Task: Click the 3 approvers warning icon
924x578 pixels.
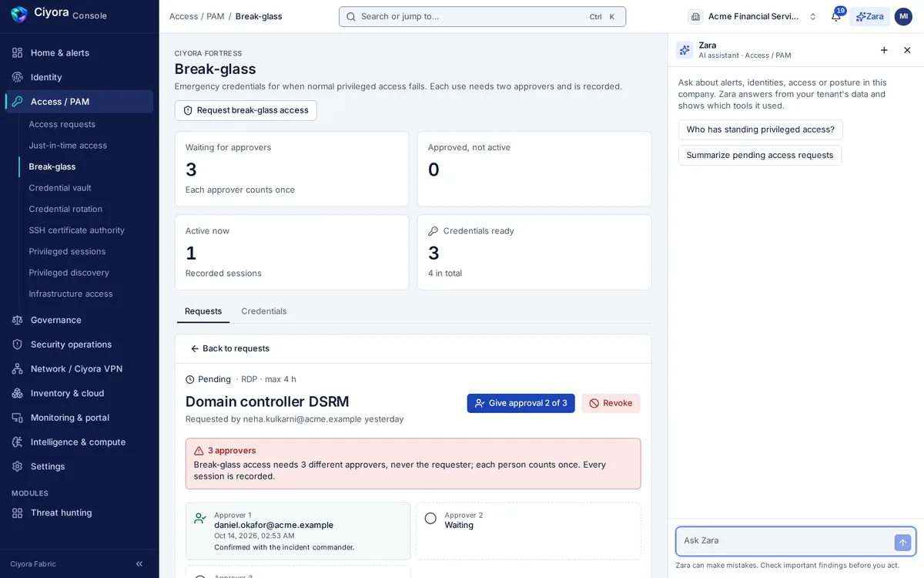Action: (199, 451)
